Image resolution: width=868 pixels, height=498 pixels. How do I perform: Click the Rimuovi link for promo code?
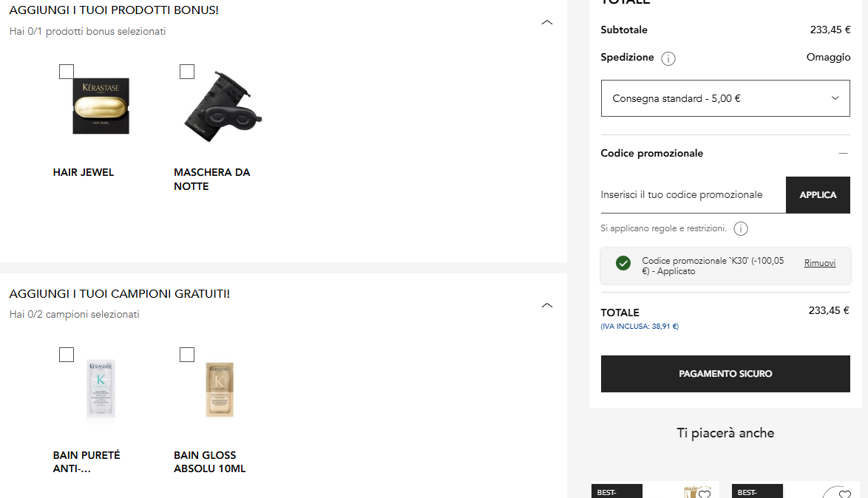[x=820, y=263]
